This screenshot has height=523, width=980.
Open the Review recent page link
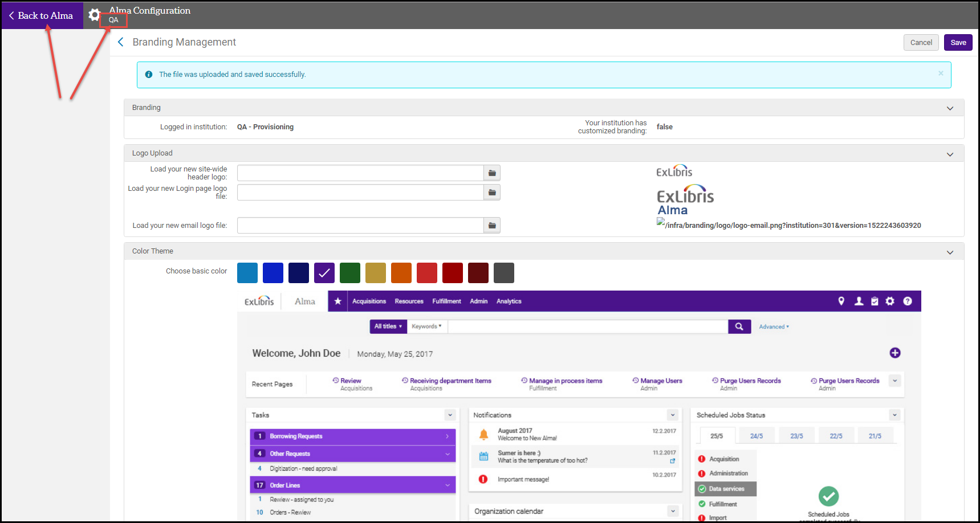point(351,381)
